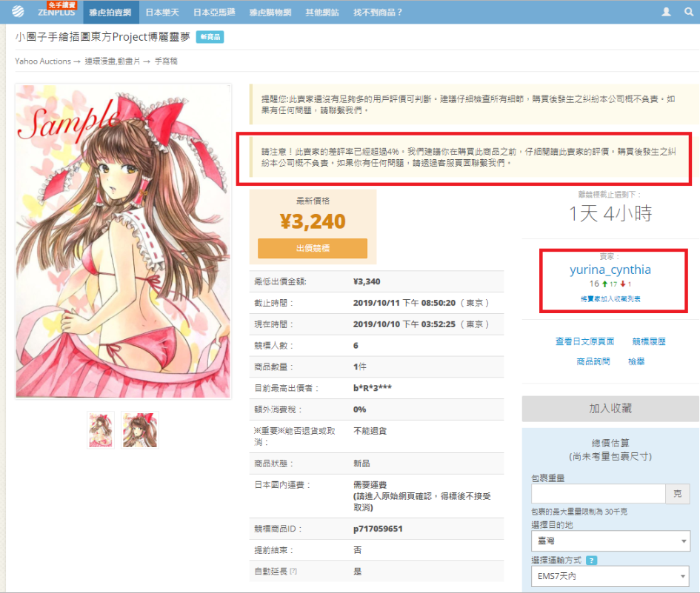Open the user account icon
The width and height of the screenshot is (700, 593).
(666, 12)
